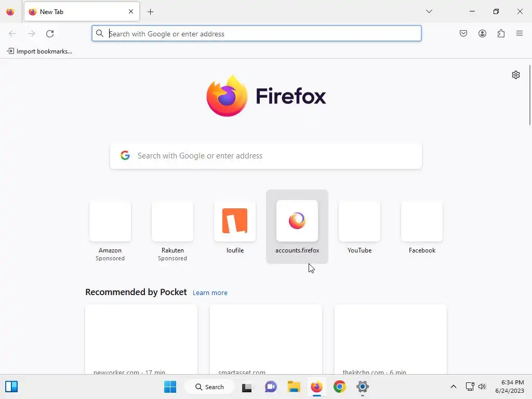Open a new tab with plus button
This screenshot has height=399, width=532.
pyautogui.click(x=150, y=12)
